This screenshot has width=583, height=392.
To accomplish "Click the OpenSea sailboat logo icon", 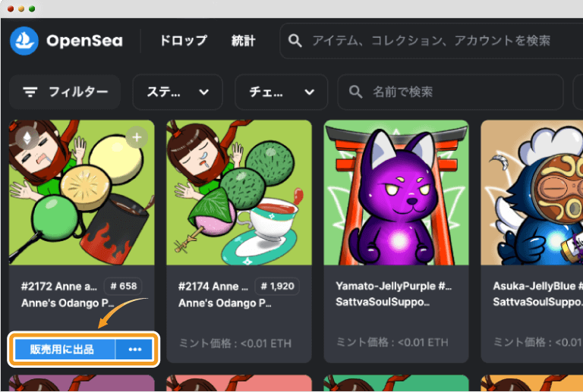I will point(24,41).
